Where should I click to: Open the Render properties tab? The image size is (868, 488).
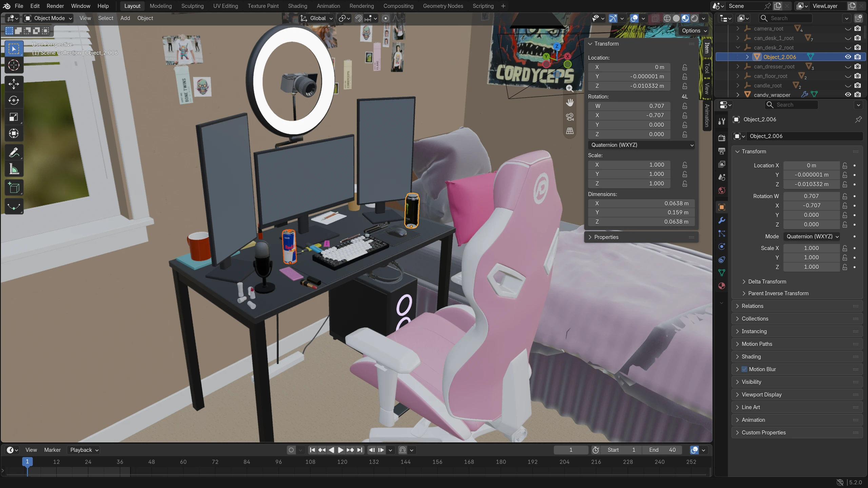point(722,138)
